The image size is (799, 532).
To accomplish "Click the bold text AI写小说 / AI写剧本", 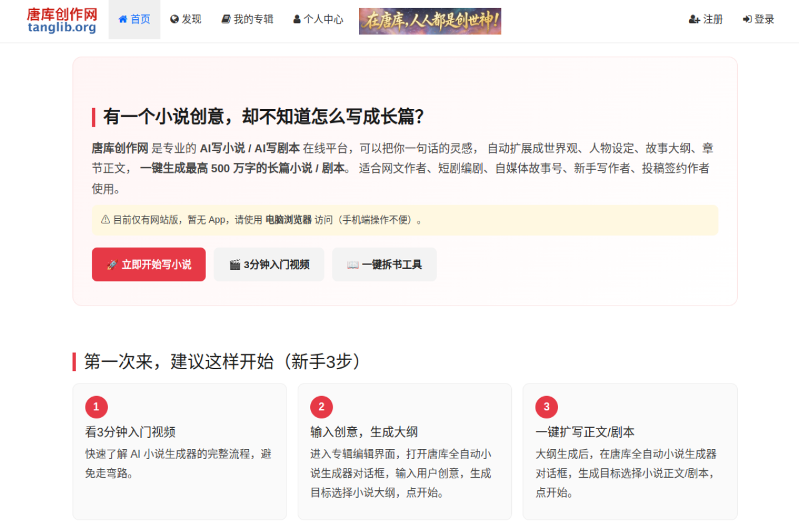I will (250, 148).
